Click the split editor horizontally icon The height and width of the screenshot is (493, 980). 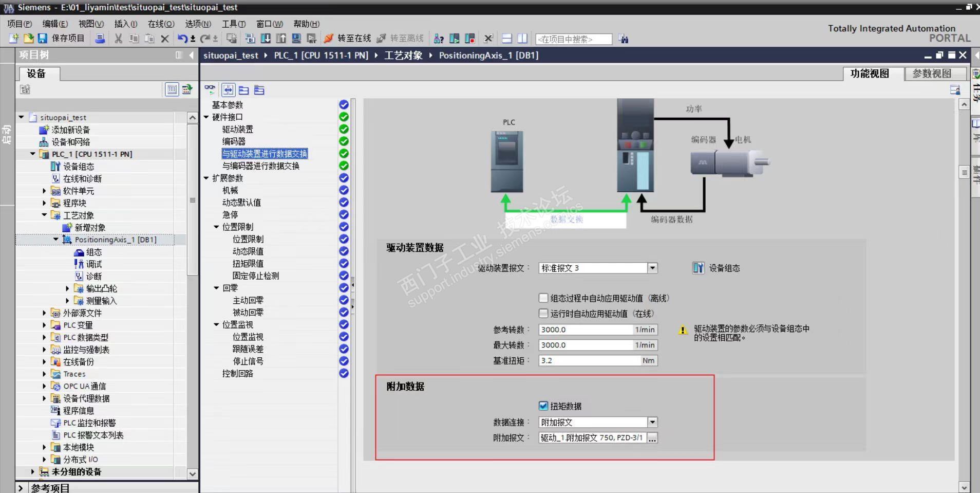click(x=507, y=39)
